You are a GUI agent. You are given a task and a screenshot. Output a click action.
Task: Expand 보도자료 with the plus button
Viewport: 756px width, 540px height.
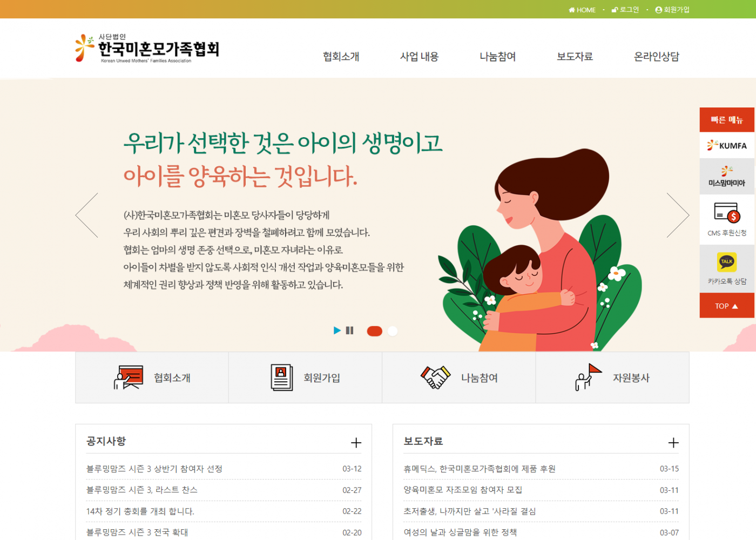point(673,443)
